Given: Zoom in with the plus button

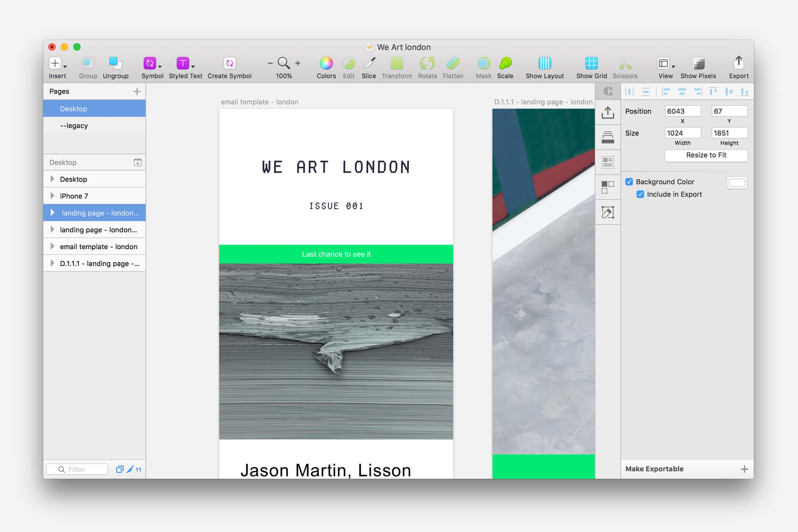Looking at the screenshot, I should coord(298,63).
